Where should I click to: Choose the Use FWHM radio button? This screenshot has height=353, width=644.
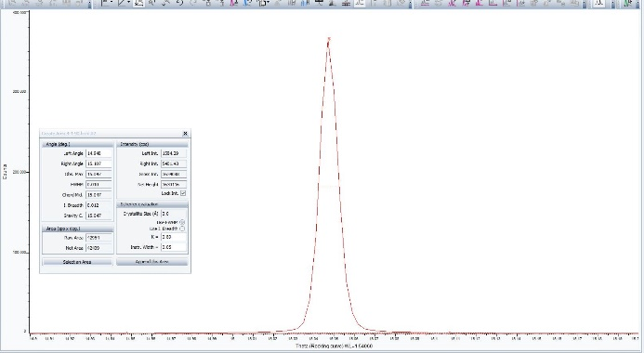(x=182, y=222)
